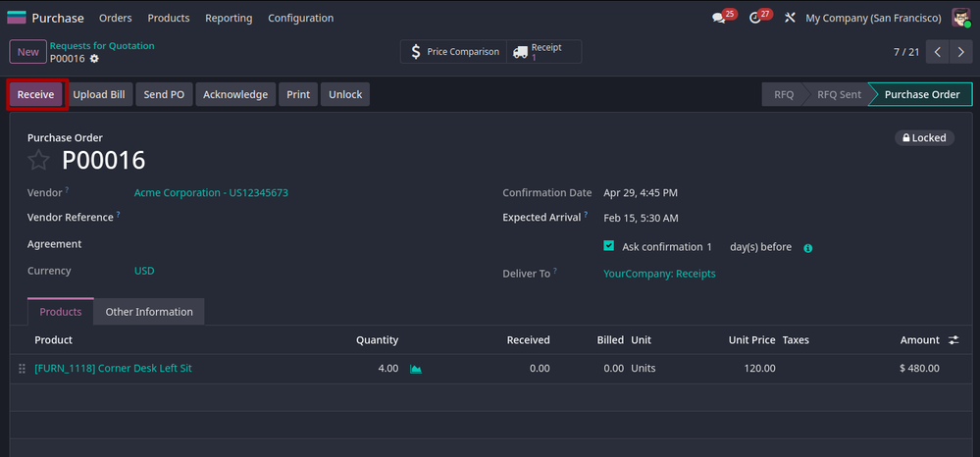Click the Ask confirmation days value 1
Viewport: 980px width, 457px height.
(x=708, y=247)
